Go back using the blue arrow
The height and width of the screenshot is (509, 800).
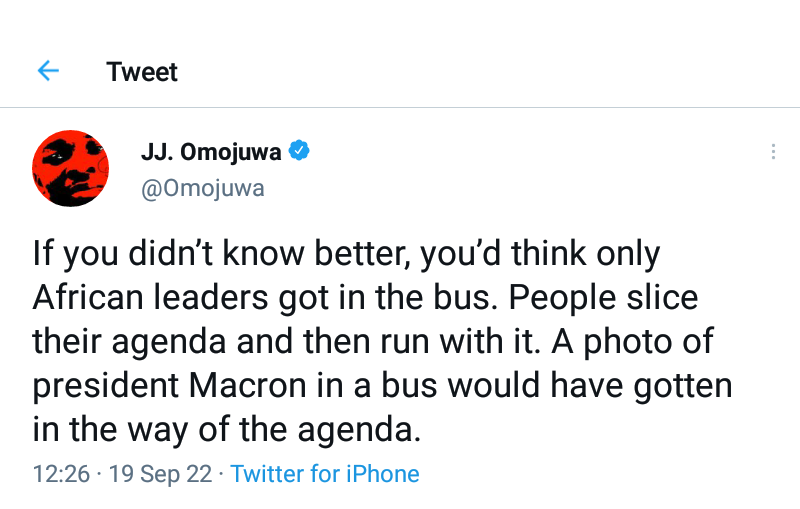coord(48,71)
